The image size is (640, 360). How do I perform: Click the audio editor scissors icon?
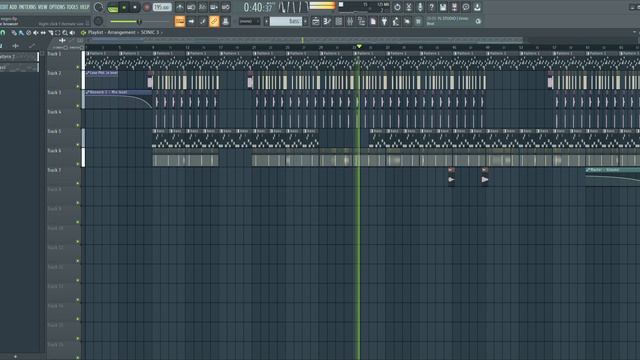(409, 7)
